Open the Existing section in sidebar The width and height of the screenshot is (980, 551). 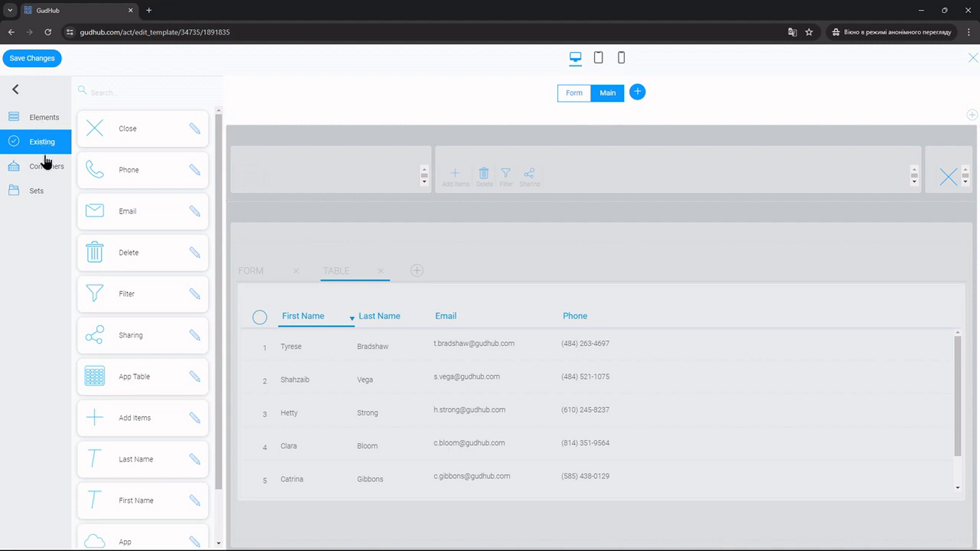coord(36,141)
